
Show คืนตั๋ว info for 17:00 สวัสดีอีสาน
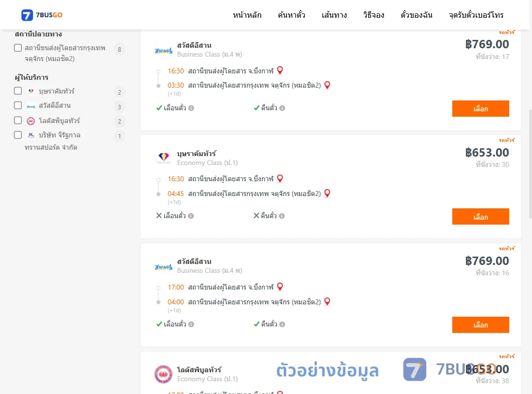(282, 325)
